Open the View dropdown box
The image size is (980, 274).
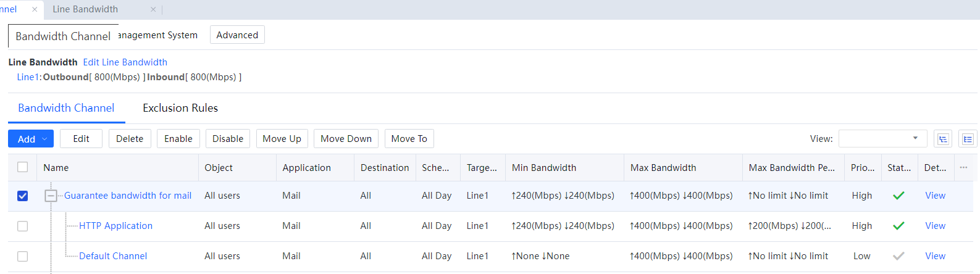882,139
